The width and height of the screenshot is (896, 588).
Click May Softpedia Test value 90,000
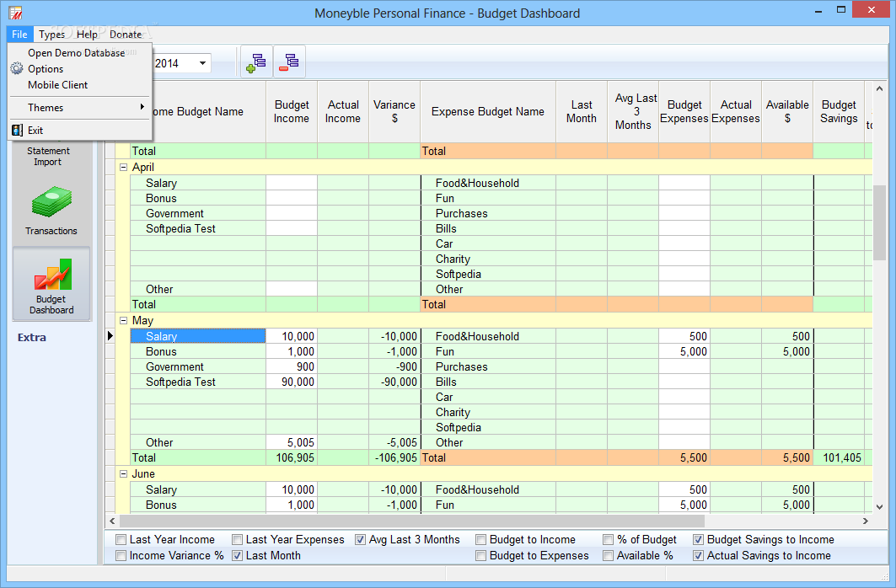(292, 382)
